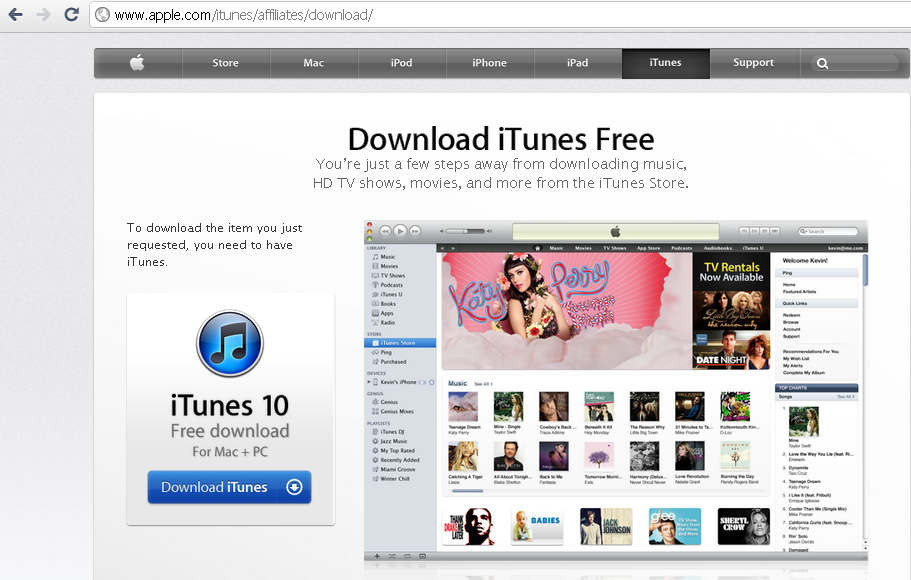Open the Store section in navigation
Viewport: 911px width, 580px height.
pyautogui.click(x=225, y=63)
